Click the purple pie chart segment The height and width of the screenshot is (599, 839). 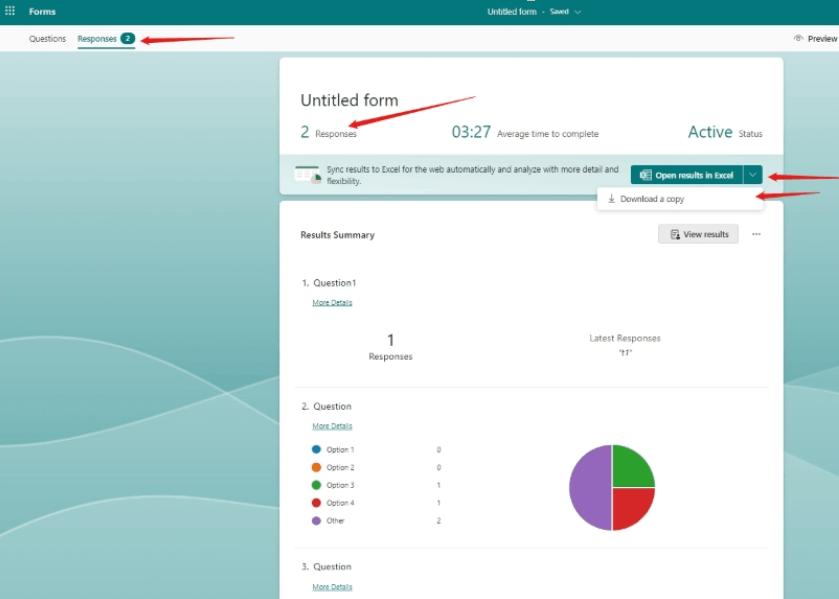pyautogui.click(x=589, y=488)
